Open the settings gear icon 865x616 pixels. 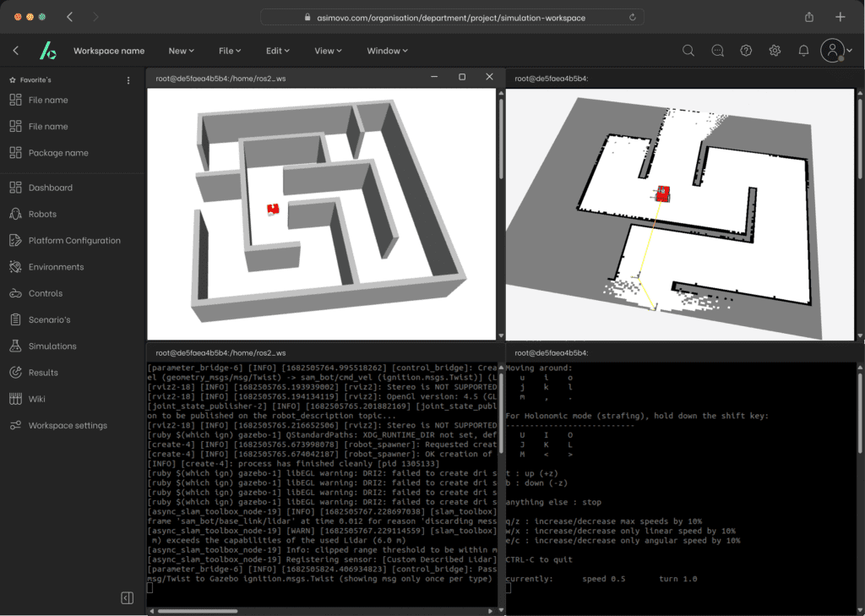tap(775, 51)
